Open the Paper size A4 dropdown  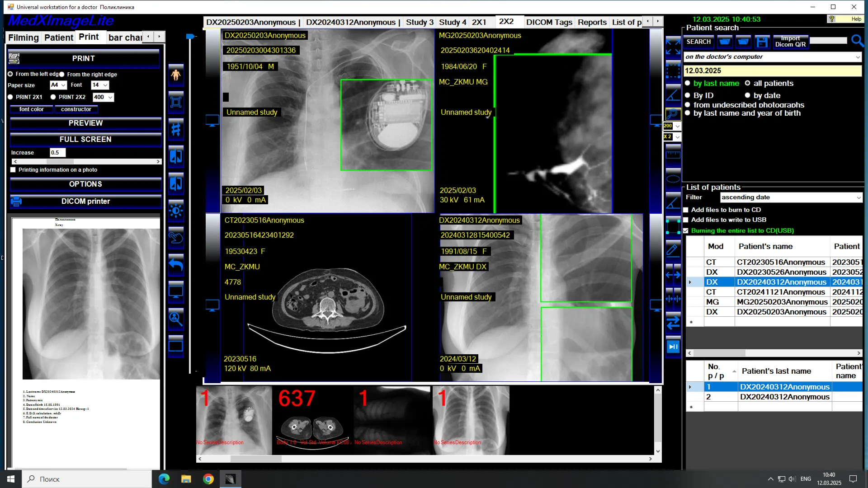click(x=58, y=85)
